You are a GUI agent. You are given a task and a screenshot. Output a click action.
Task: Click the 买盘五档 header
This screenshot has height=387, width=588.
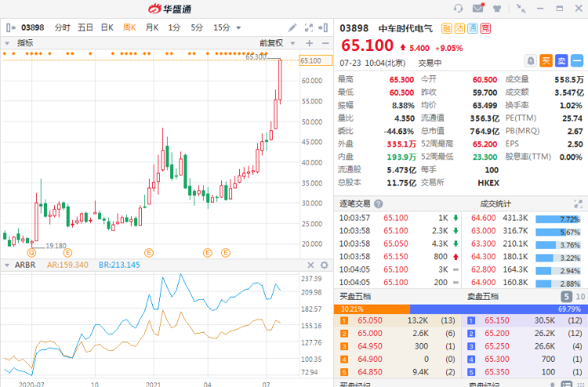(354, 297)
